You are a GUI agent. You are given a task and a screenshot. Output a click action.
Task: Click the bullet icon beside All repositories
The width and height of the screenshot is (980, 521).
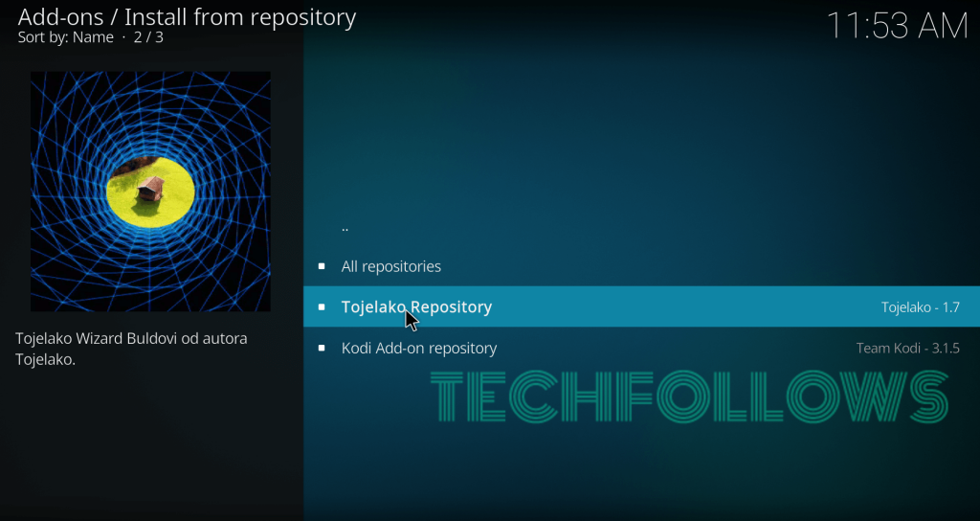point(322,266)
